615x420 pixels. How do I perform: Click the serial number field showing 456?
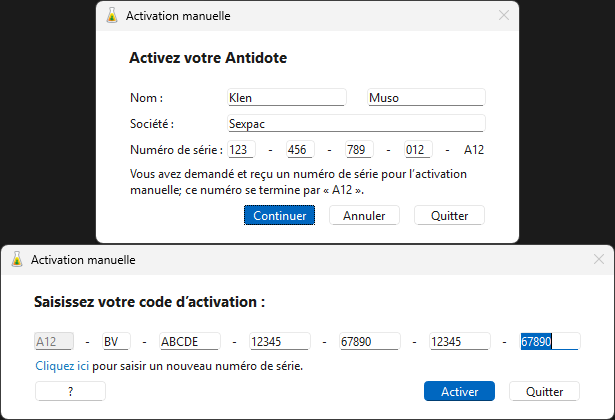coord(300,149)
